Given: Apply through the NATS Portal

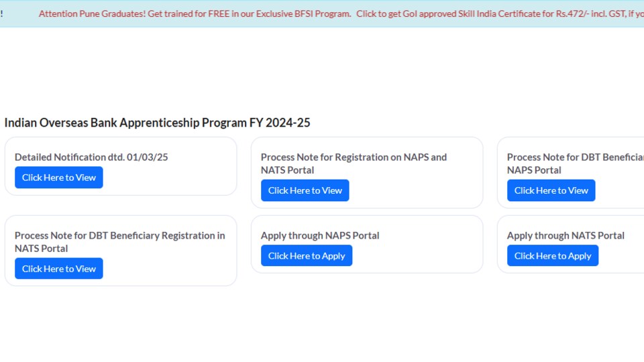Looking at the screenshot, I should point(552,255).
